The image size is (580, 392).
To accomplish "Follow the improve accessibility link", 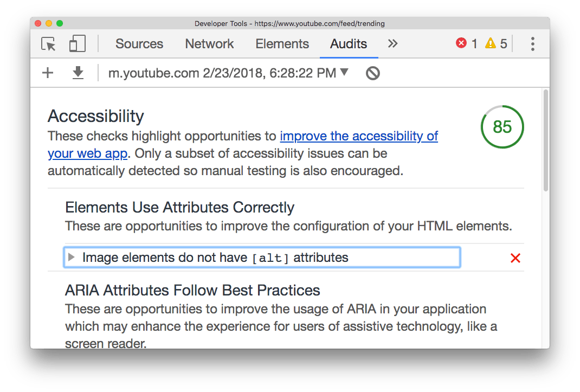I will [x=359, y=136].
